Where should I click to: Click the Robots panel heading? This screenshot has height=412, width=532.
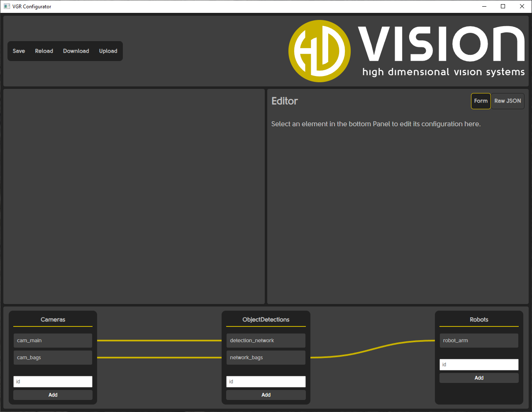(479, 319)
